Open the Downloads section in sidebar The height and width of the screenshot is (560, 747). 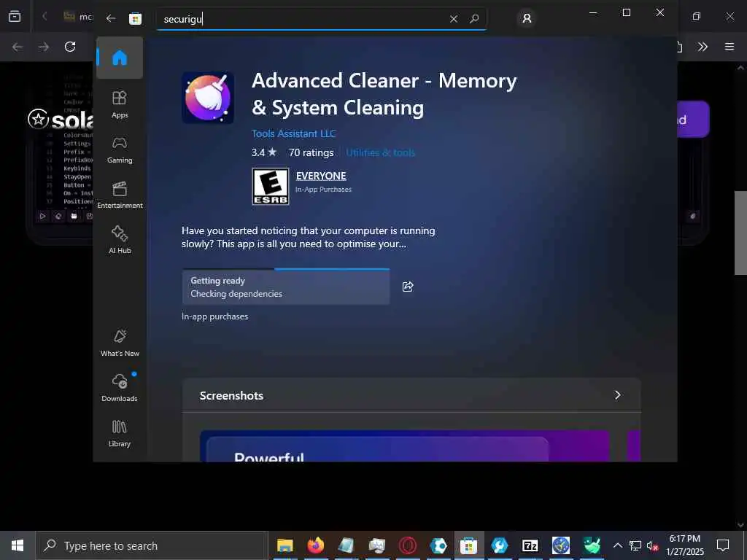(120, 388)
